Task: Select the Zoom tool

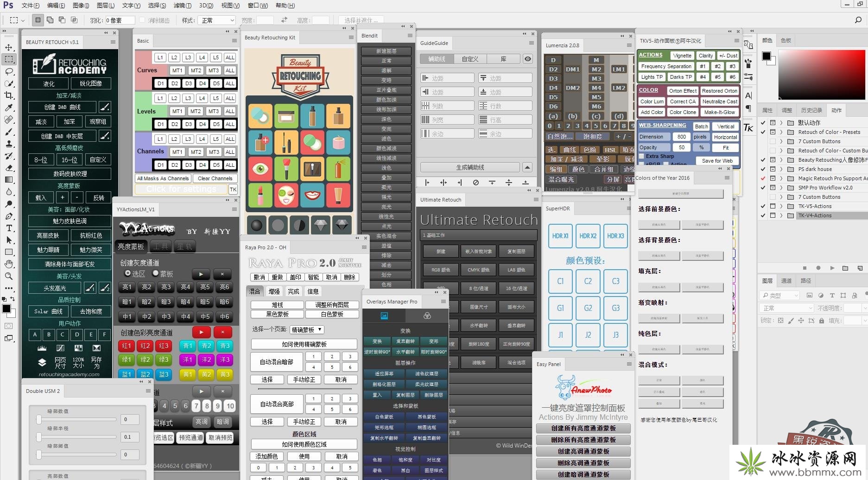Action: 9,276
